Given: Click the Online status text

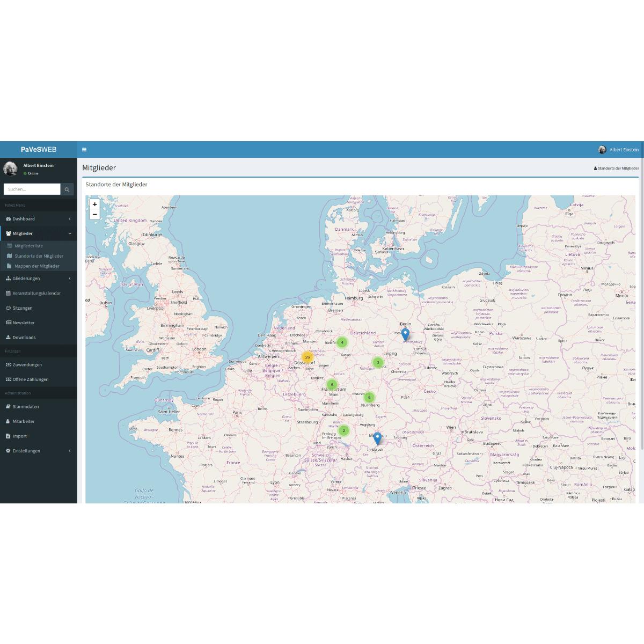Looking at the screenshot, I should 33,174.
